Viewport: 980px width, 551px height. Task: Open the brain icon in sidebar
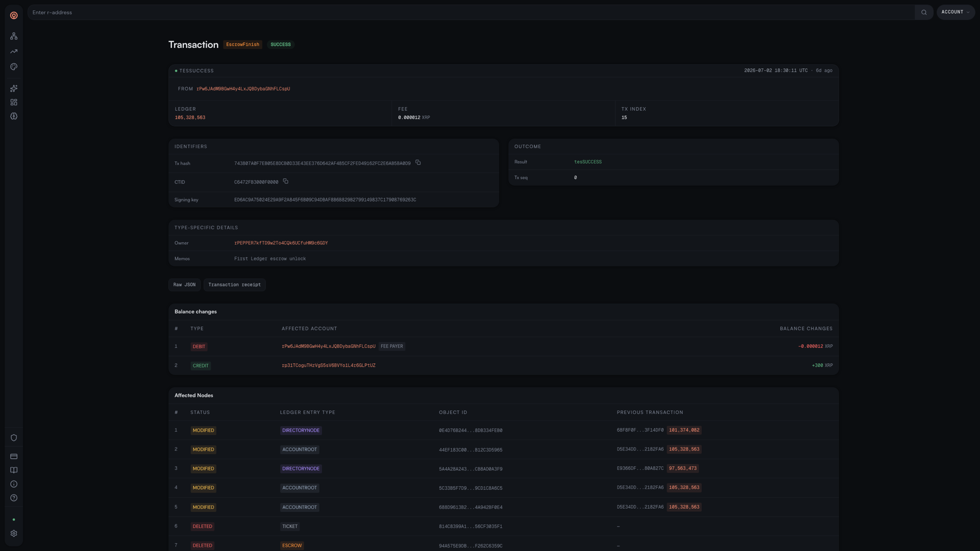tap(14, 116)
